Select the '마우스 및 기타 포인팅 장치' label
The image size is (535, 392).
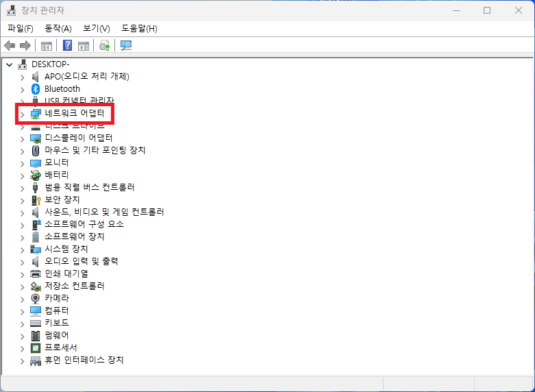coord(95,150)
